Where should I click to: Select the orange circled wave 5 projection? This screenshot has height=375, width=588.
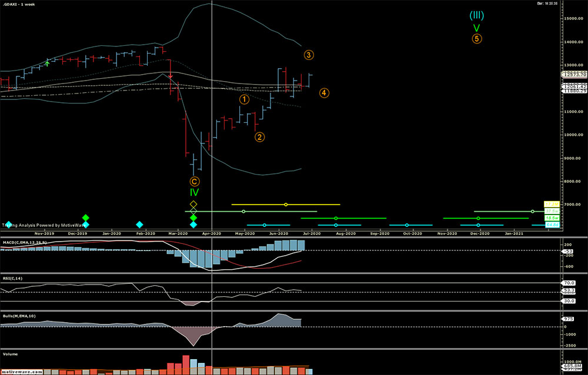[x=477, y=39]
